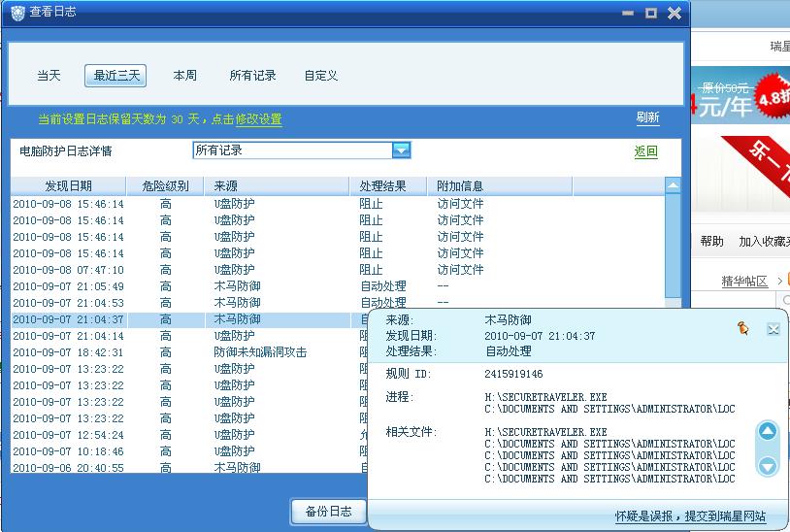Select log row 2010-09-08 07:47:10

point(338,270)
